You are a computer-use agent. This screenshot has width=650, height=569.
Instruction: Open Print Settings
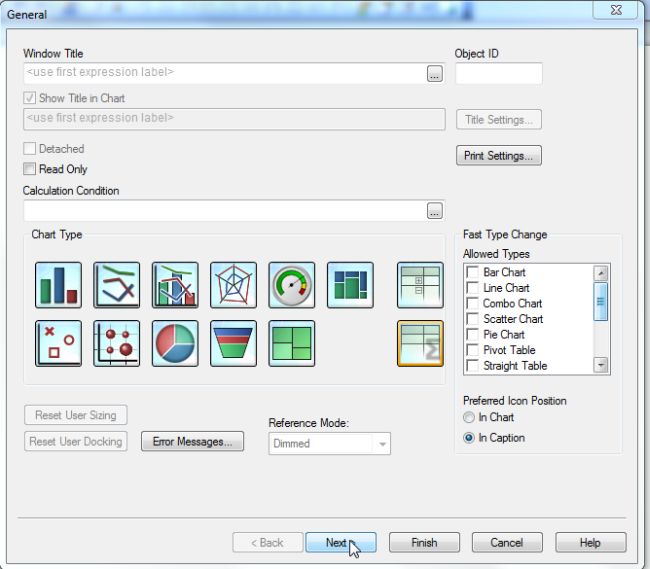(x=499, y=156)
